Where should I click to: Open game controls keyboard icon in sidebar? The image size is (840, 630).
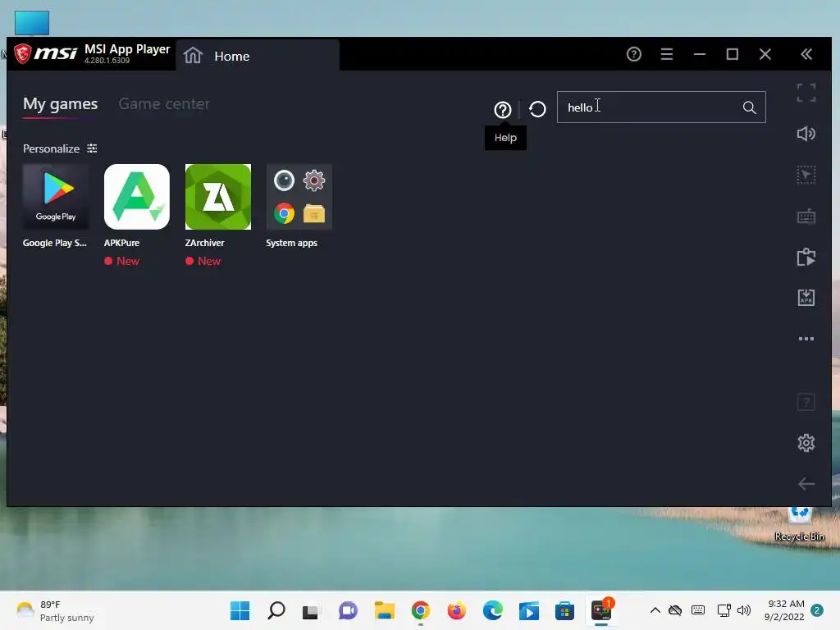[806, 217]
